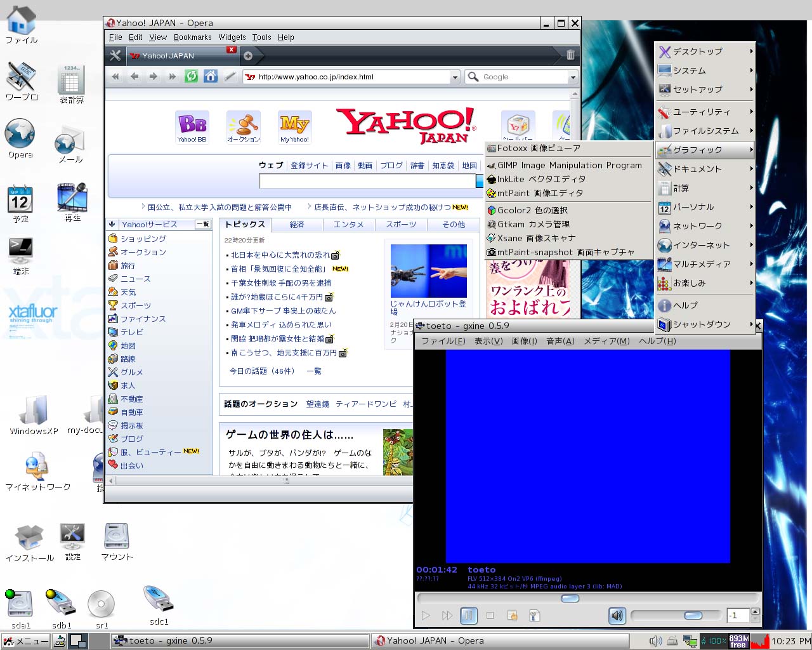
Task: Click the gxine fast forward button
Action: click(x=447, y=615)
